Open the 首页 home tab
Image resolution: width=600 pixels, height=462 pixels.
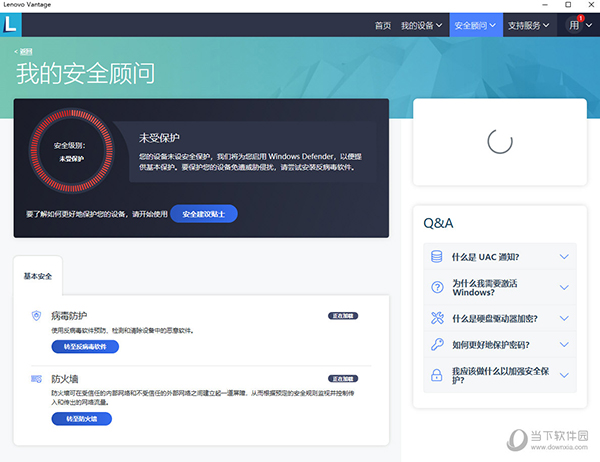pyautogui.click(x=383, y=26)
